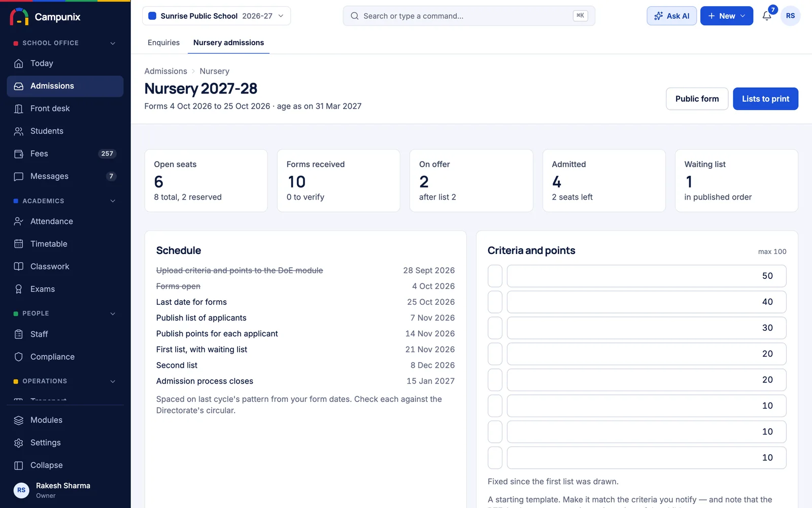This screenshot has width=812, height=508.
Task: Click the criterion field showing 30
Action: coord(647,328)
